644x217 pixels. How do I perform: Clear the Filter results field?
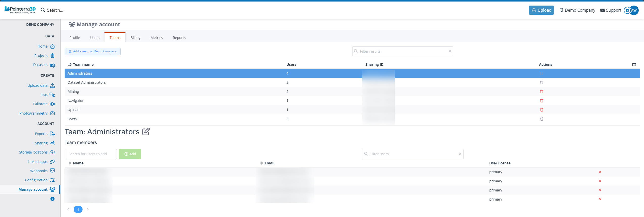[x=449, y=51]
